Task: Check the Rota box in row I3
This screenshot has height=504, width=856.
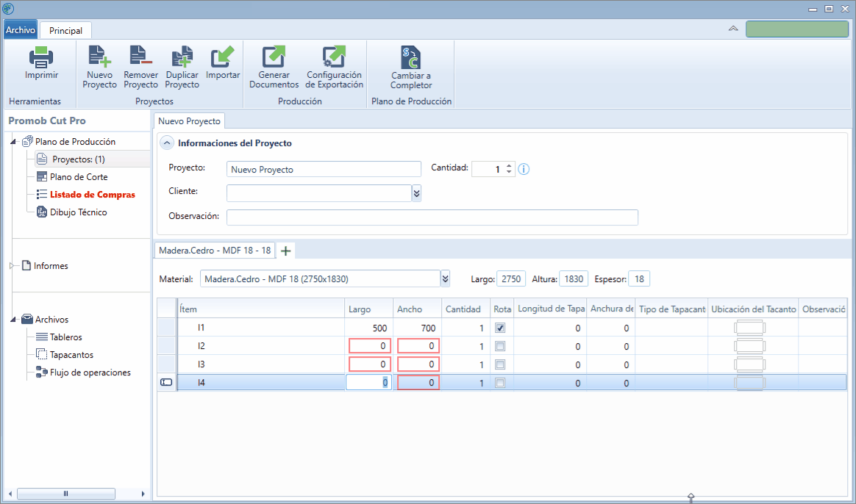Action: [x=500, y=364]
